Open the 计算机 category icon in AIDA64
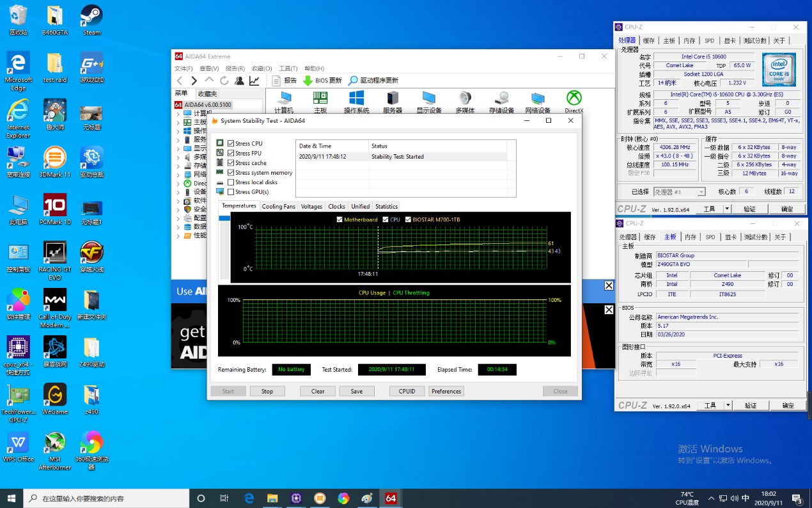The height and width of the screenshot is (508, 812). click(x=284, y=102)
